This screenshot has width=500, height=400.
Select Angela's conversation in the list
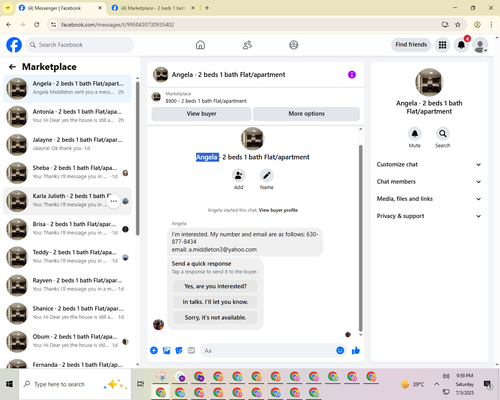tap(67, 89)
